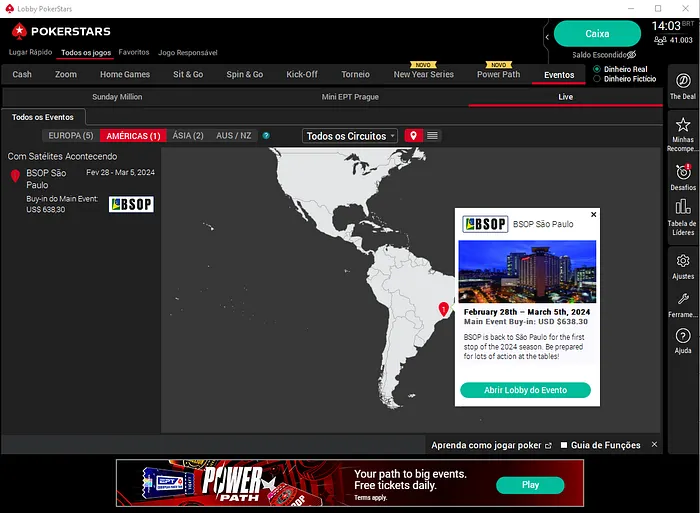The image size is (700, 513).
Task: Click the red pin beside BSOP São Paulo list entry
Action: point(15,176)
